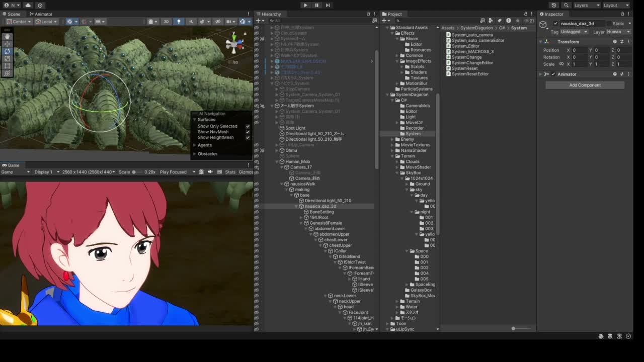Open the SystemReset script asset
Image resolution: width=644 pixels, height=362 pixels.
click(x=464, y=68)
